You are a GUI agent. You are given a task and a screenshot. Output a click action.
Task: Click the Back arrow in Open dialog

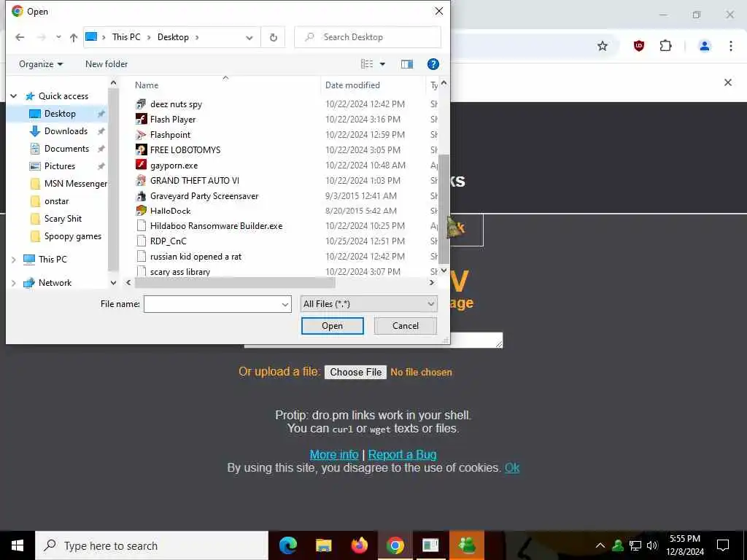click(x=20, y=37)
